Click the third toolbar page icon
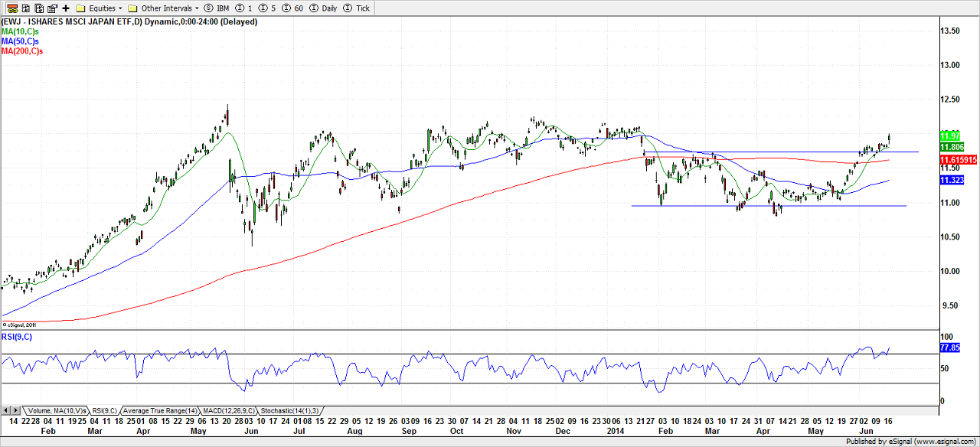Viewport: 980px width, 447px height. coord(39,8)
